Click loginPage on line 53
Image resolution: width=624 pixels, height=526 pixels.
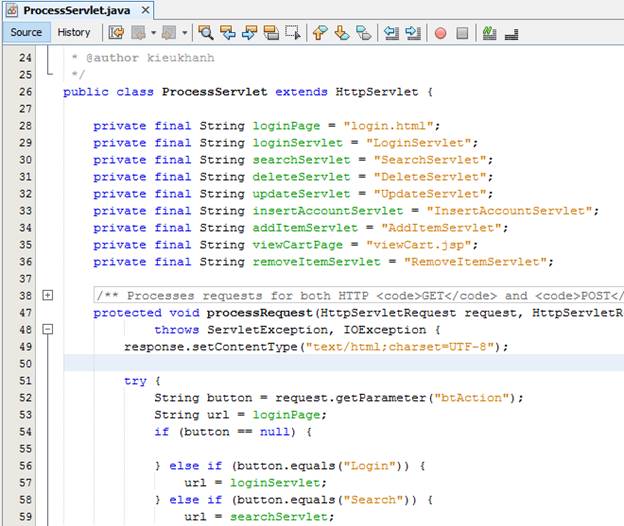pos(286,415)
